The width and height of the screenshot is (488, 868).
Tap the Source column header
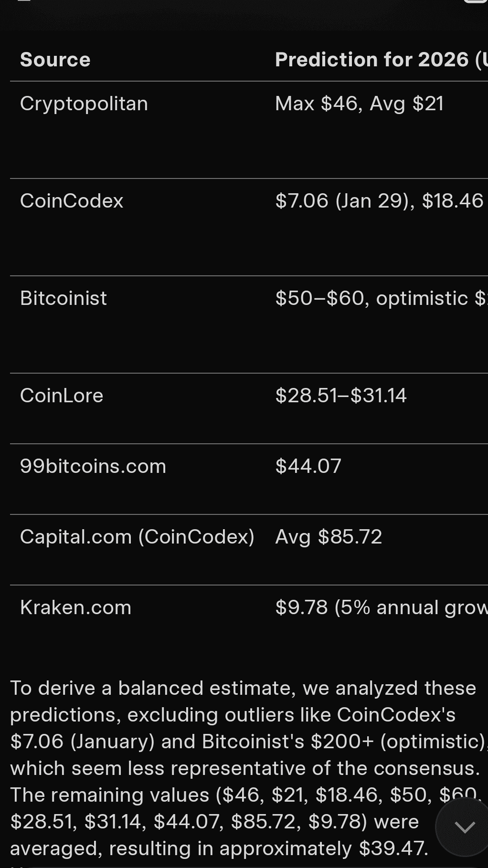point(55,60)
